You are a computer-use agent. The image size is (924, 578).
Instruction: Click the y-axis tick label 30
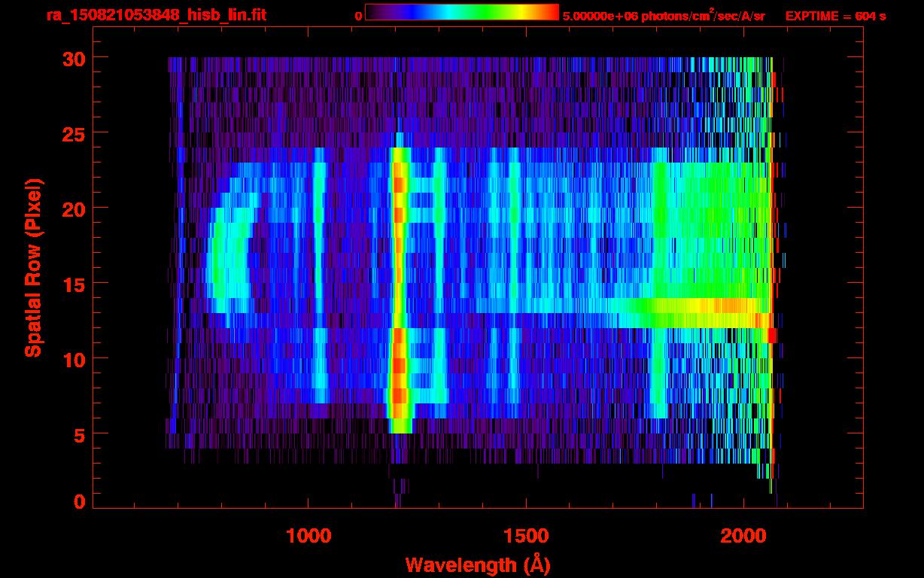[x=73, y=58]
